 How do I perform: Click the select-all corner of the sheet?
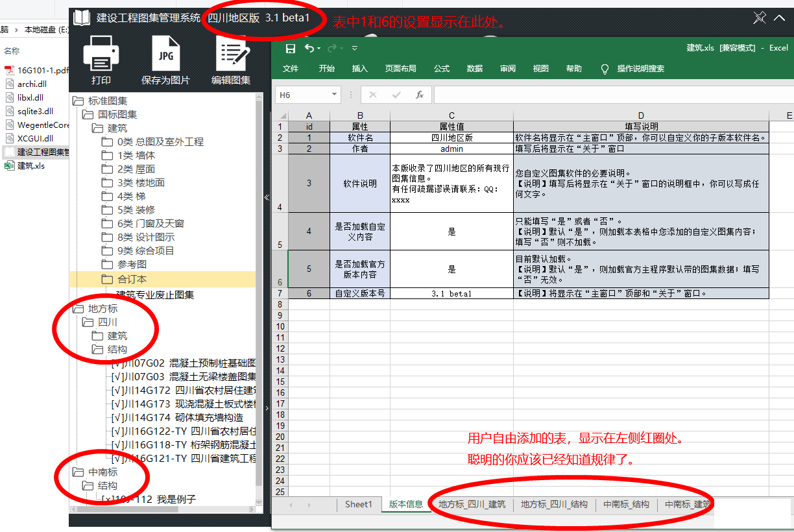point(280,116)
